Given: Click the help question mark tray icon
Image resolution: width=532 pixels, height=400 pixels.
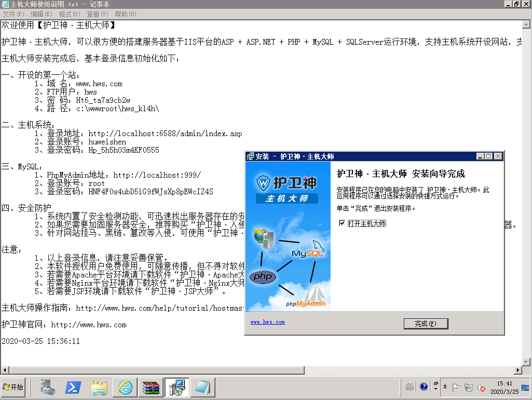Looking at the screenshot, I should pyautogui.click(x=424, y=387).
